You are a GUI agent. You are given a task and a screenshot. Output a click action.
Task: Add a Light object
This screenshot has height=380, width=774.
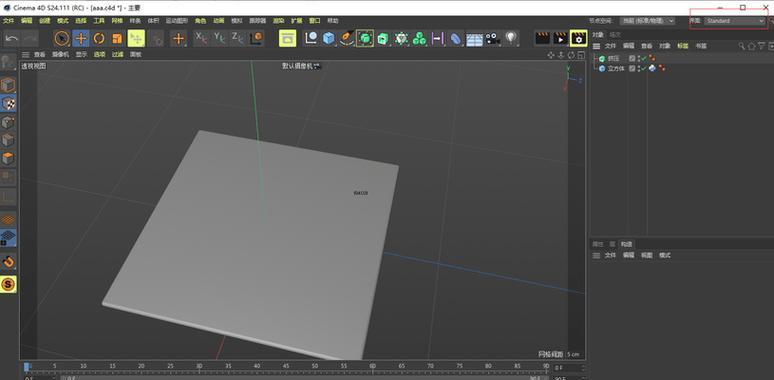click(x=511, y=38)
